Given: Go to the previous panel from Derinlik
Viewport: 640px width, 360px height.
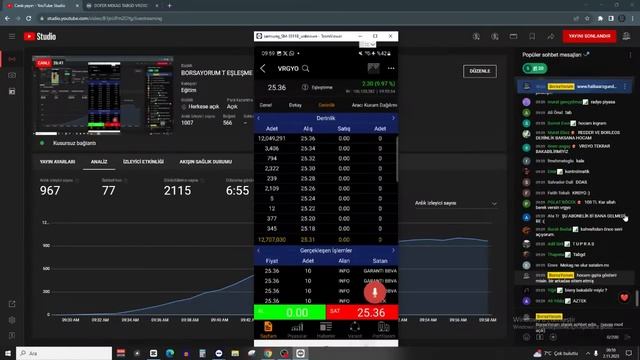Looking at the screenshot, I should click(258, 118).
